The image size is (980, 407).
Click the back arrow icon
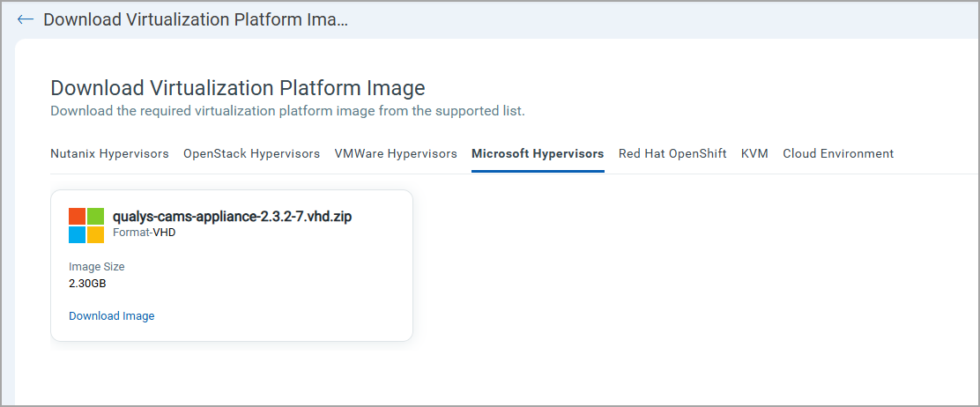(25, 19)
